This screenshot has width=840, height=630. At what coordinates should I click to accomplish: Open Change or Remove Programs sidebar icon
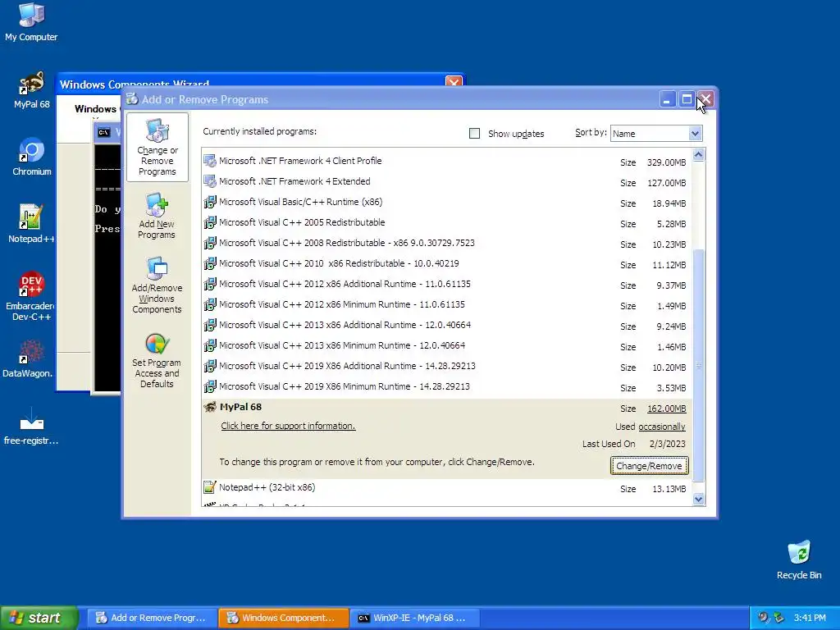point(157,148)
